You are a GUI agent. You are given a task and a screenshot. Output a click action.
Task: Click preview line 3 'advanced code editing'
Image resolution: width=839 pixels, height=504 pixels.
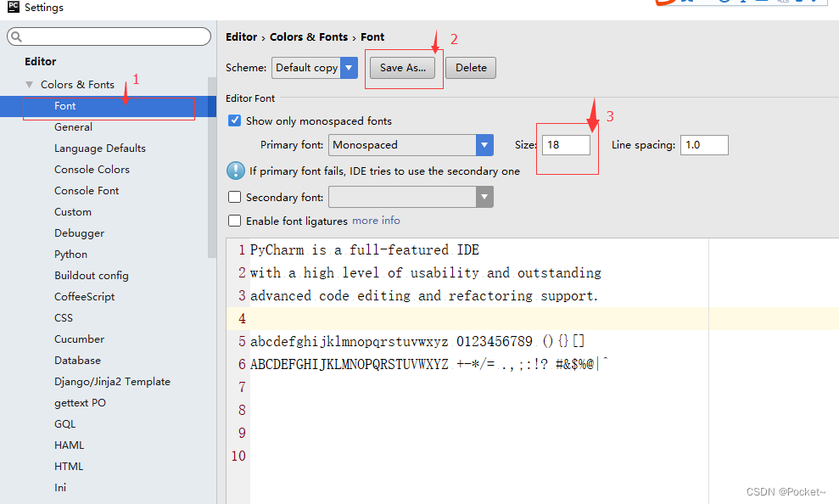click(x=424, y=296)
